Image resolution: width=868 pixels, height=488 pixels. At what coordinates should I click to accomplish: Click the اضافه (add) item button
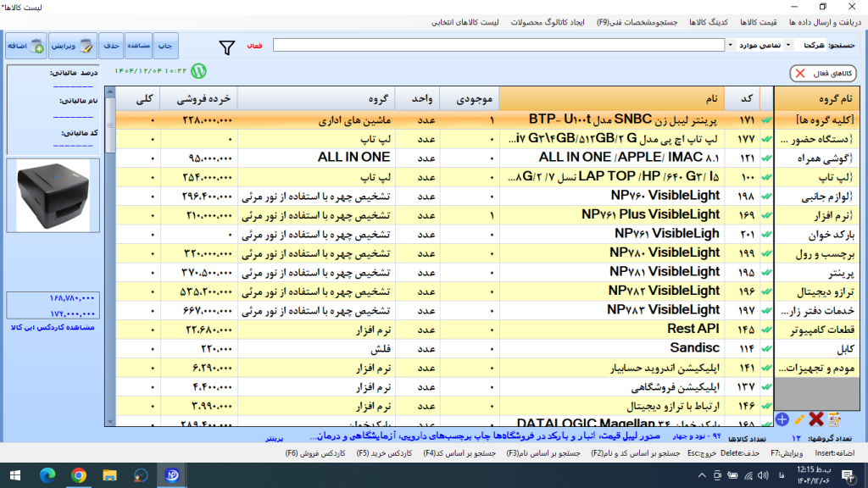pyautogui.click(x=26, y=44)
